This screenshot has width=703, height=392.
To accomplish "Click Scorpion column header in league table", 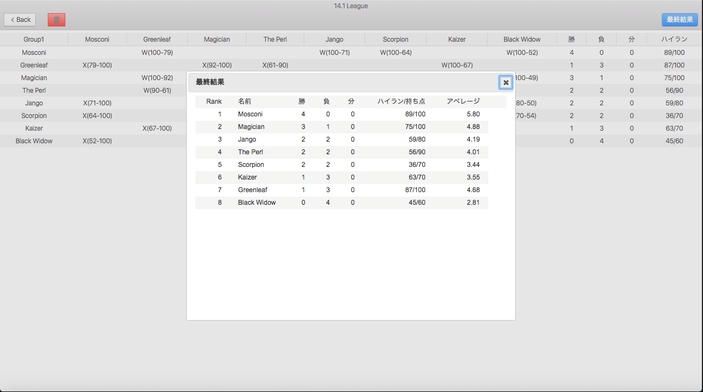I will [x=395, y=39].
